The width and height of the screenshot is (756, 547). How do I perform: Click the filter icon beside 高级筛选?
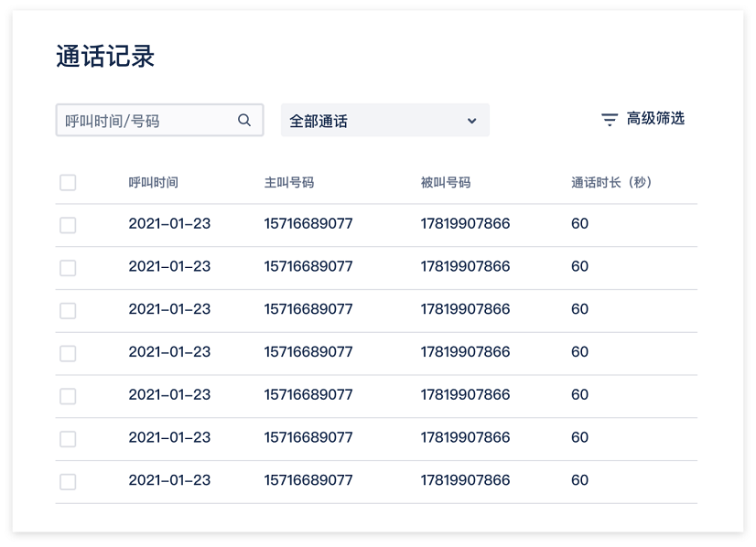point(609,118)
